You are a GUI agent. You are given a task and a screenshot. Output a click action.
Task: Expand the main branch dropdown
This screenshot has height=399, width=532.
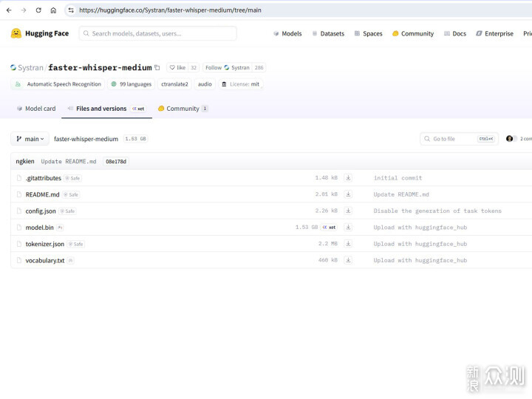[x=30, y=139]
